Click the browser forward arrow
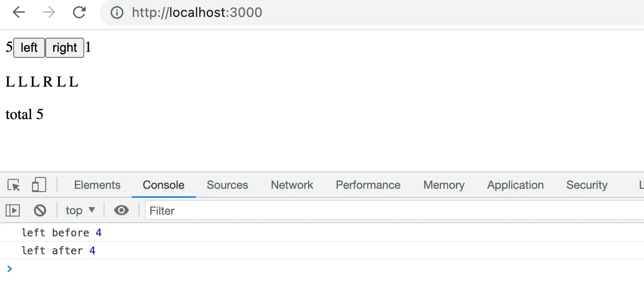 tap(49, 12)
